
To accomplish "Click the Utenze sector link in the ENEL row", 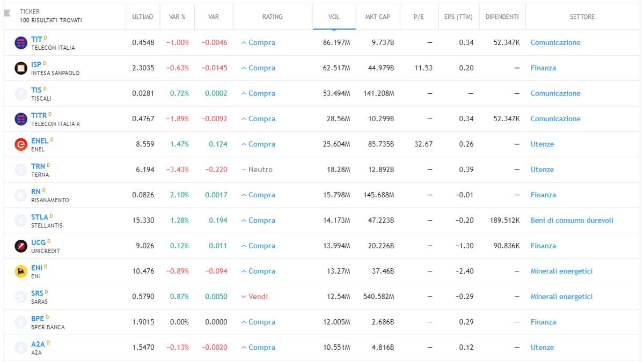I will pos(542,144).
